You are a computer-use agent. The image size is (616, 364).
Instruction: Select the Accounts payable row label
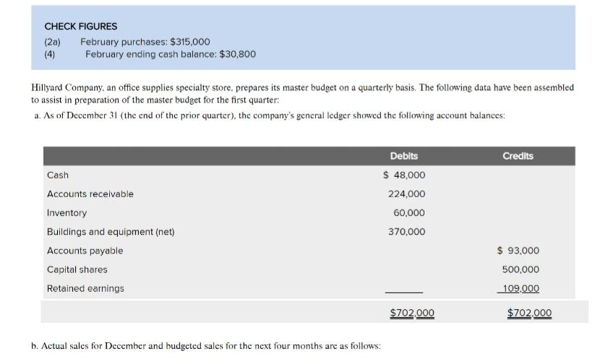(x=85, y=251)
